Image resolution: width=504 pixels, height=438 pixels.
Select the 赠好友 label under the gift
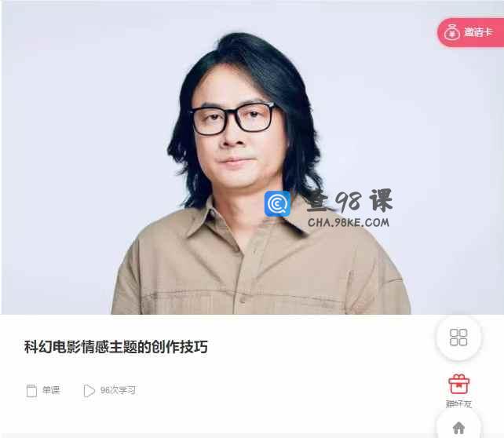(458, 404)
